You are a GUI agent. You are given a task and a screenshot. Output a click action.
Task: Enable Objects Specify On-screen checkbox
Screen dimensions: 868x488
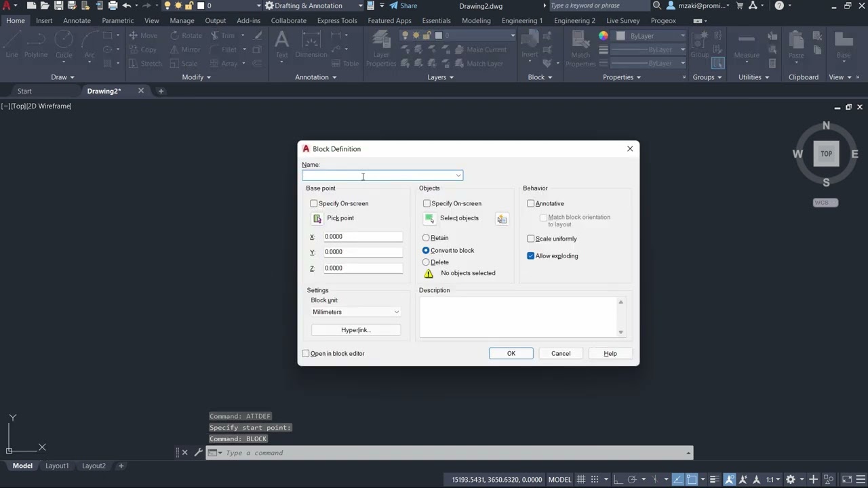click(x=427, y=203)
